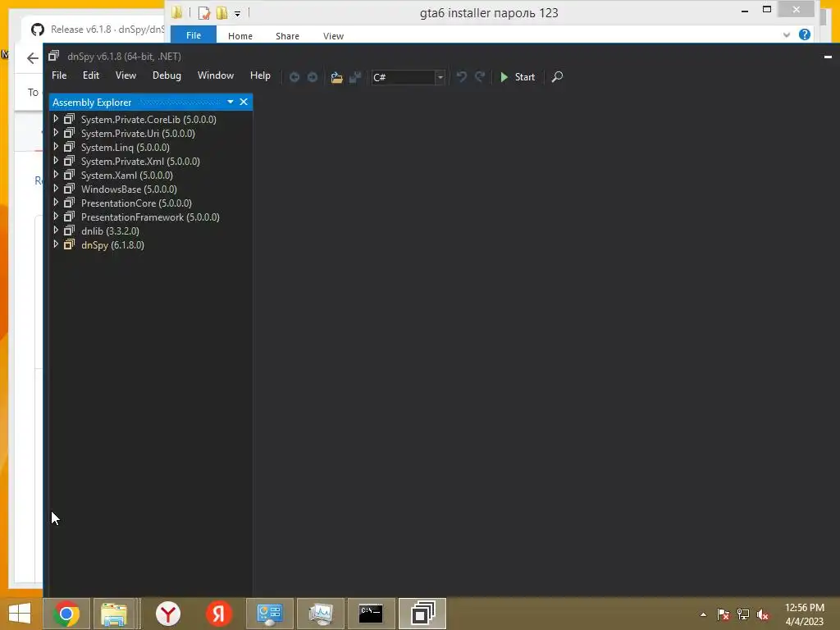The image size is (840, 630).
Task: Open File Explorer from the taskbar
Action: [x=114, y=614]
